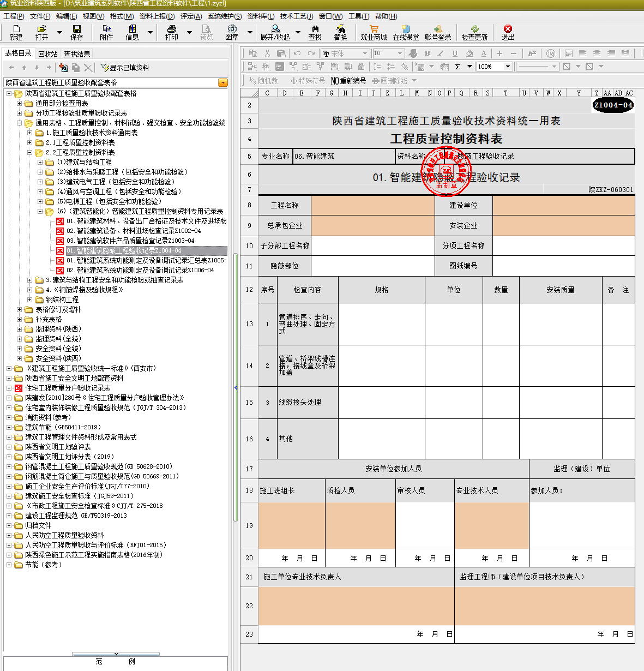Toggle underline text formatting

455,53
